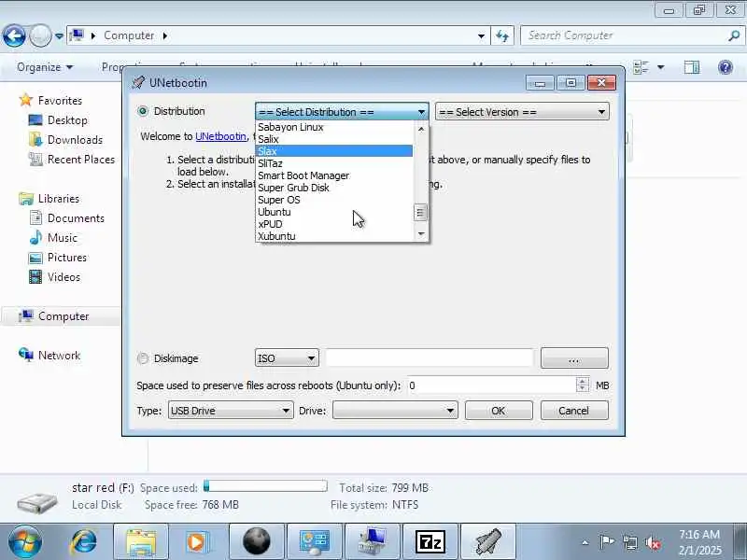Click the OK button
747x560 pixels.
[x=499, y=411]
